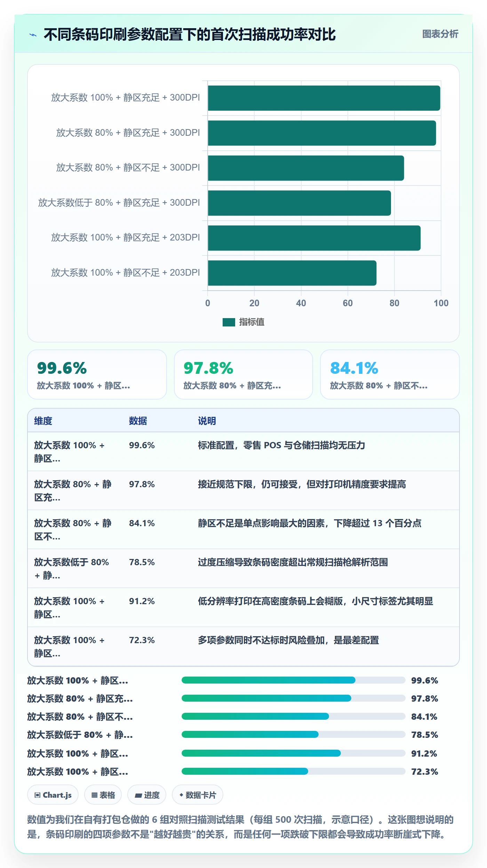Click the chart title 不同条码印刷参数配置下的首次扫描成功率对比
The image size is (487, 868).
click(x=190, y=34)
